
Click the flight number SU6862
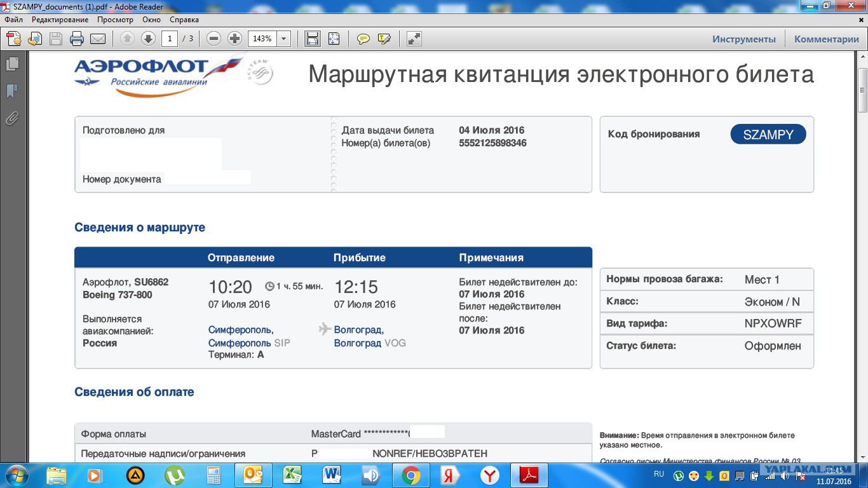(151, 282)
